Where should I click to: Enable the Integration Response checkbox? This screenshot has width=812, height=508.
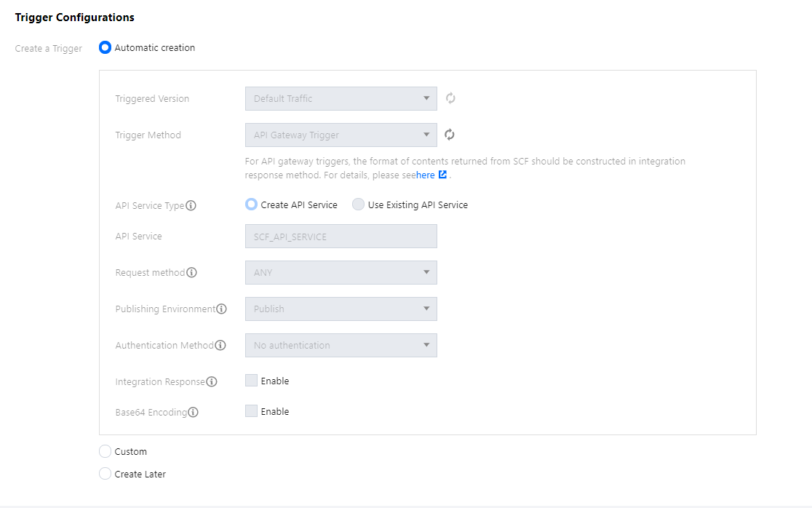coord(252,381)
